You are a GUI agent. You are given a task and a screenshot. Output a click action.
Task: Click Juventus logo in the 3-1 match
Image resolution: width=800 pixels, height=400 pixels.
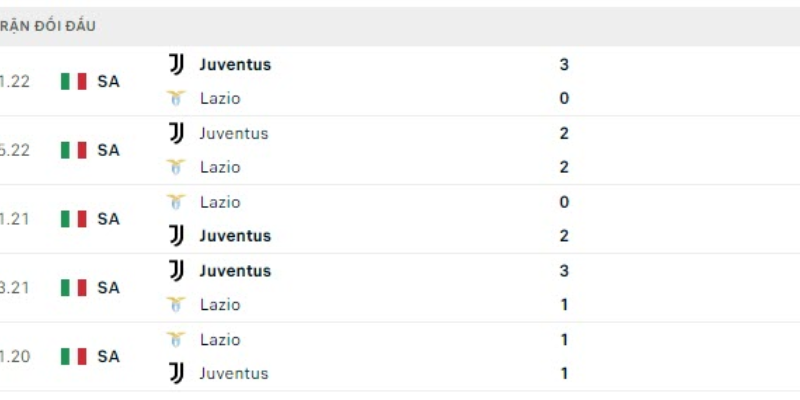pyautogui.click(x=176, y=270)
